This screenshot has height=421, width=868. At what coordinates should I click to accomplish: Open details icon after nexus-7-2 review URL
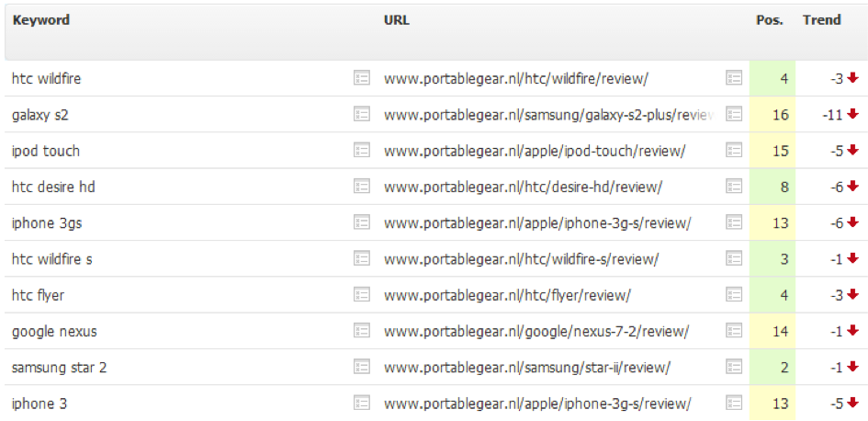(734, 331)
